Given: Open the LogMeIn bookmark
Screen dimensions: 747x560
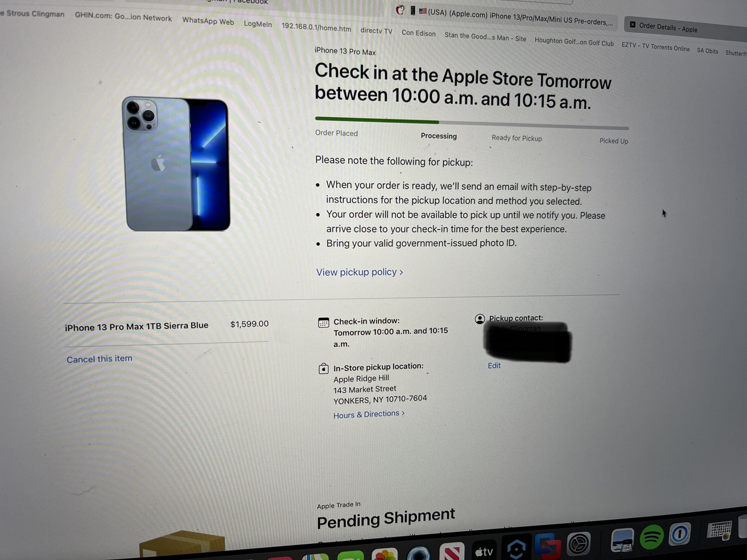Looking at the screenshot, I should 258,24.
